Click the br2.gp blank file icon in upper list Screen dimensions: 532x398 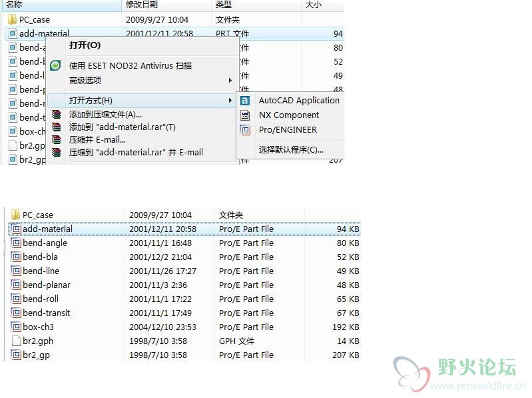tap(13, 145)
